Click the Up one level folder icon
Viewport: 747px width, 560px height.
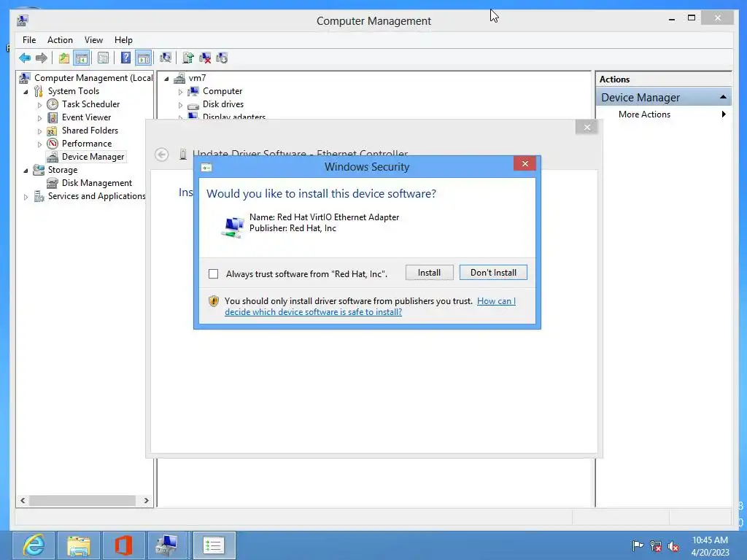pos(64,58)
